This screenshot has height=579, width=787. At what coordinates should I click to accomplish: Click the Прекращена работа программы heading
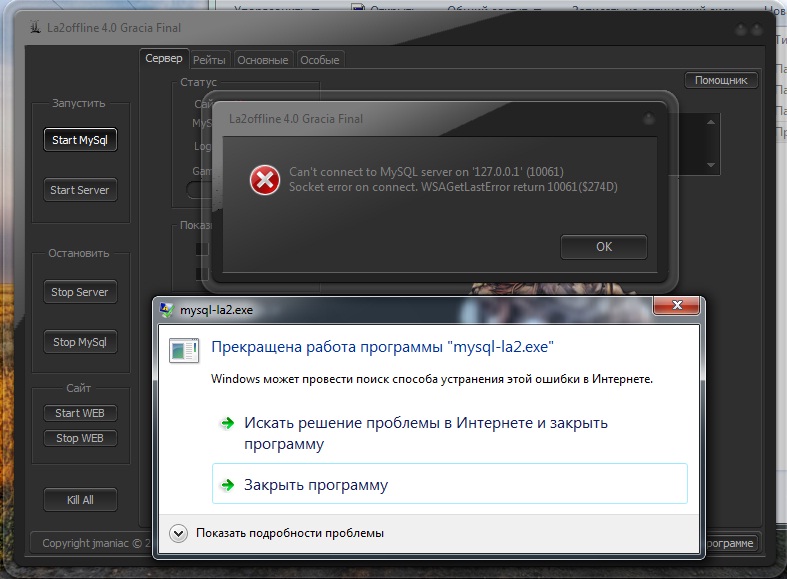(x=382, y=347)
